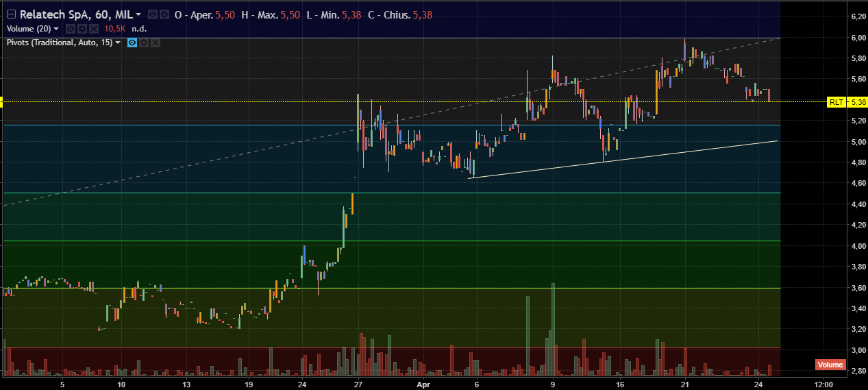Click the Pivots (Traditional, Auto, 15) label
The width and height of the screenshot is (868, 390).
point(60,42)
